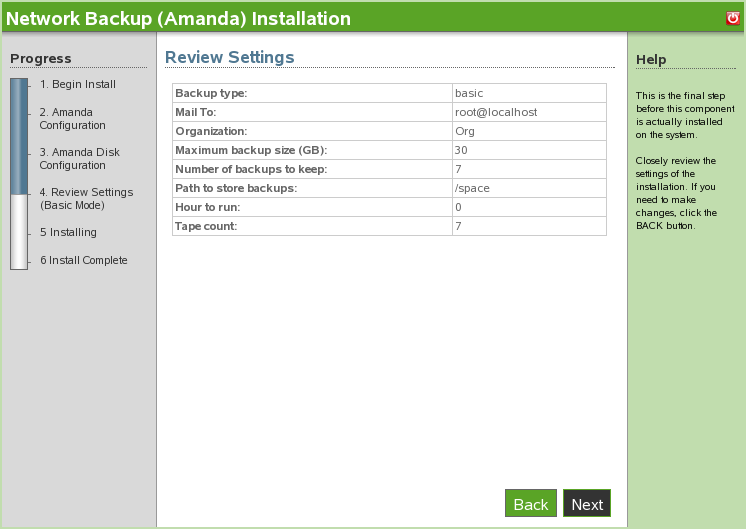Click help text 'This is the final step'

tap(680, 96)
